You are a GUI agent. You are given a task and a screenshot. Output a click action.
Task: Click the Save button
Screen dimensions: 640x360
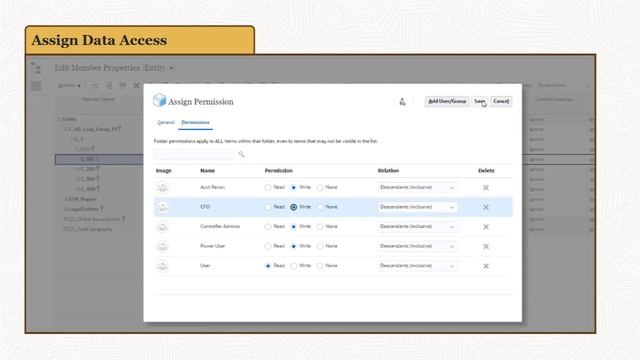[x=479, y=101]
